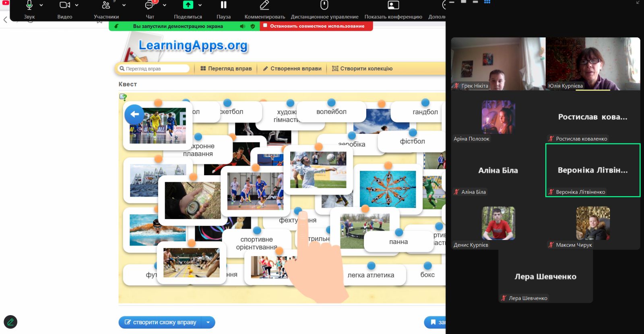644x334 pixels.
Task: Click the LearningApps.org logo
Action: coord(193,45)
